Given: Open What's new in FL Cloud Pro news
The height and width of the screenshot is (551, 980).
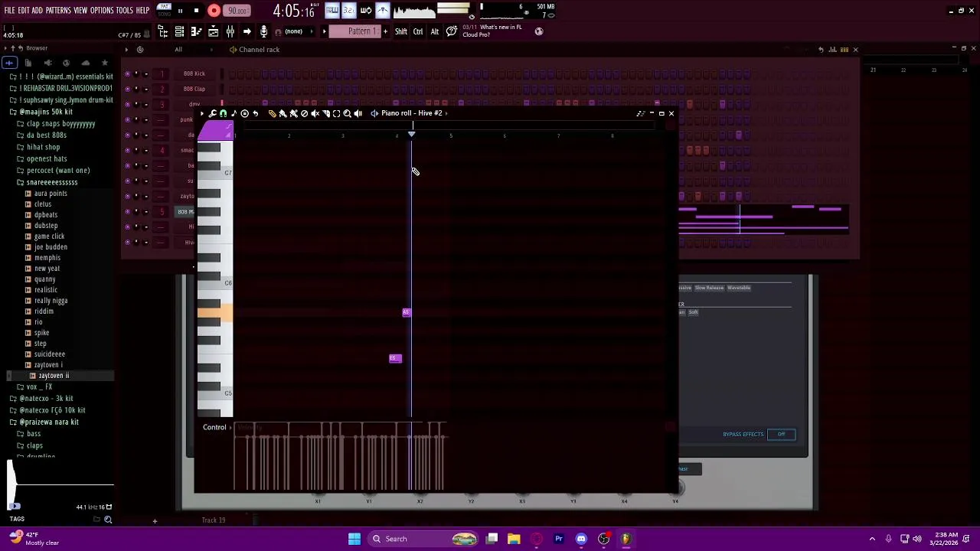Looking at the screenshot, I should 492,31.
